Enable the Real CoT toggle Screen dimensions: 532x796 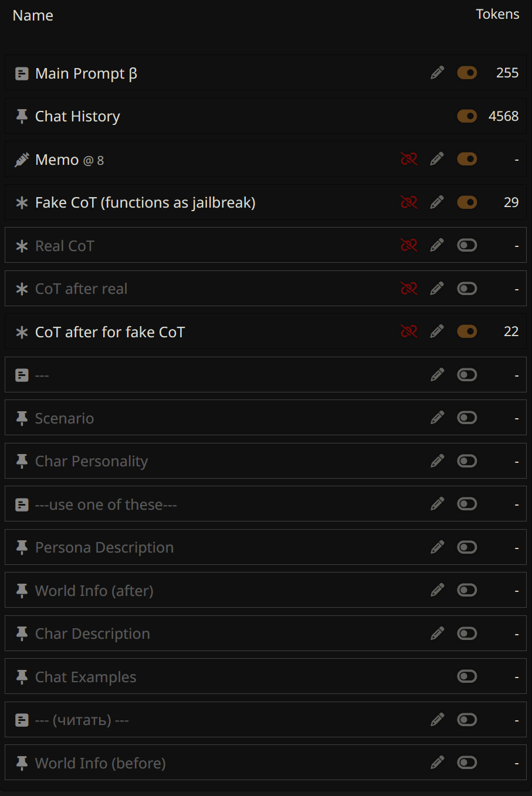467,245
